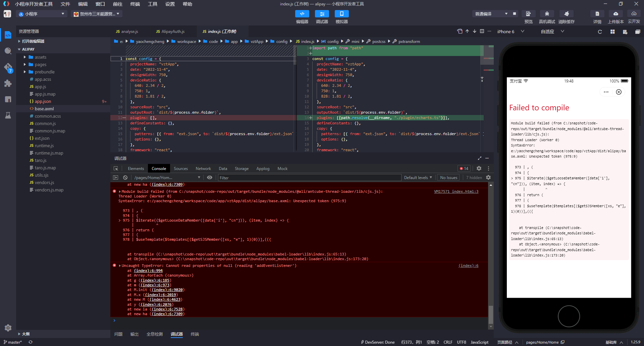Open the 贺州市三禾能源 app dropdown
Image resolution: width=644 pixels, height=346 pixels.
[97, 14]
